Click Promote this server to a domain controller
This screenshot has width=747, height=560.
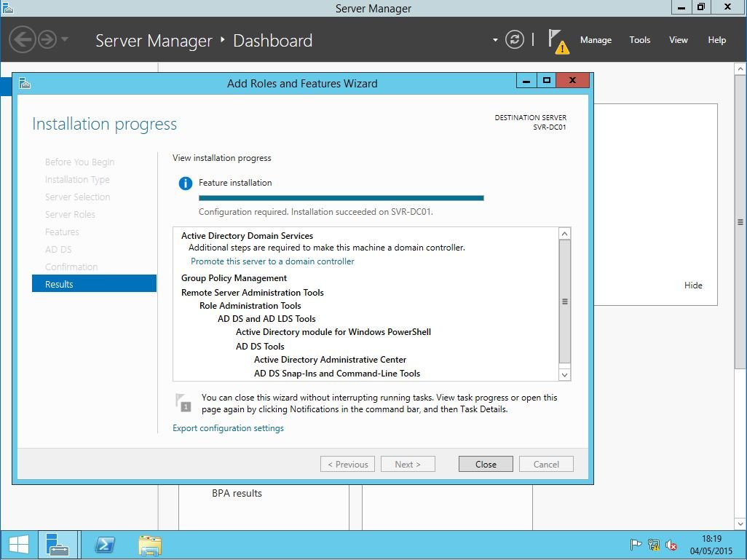272,261
